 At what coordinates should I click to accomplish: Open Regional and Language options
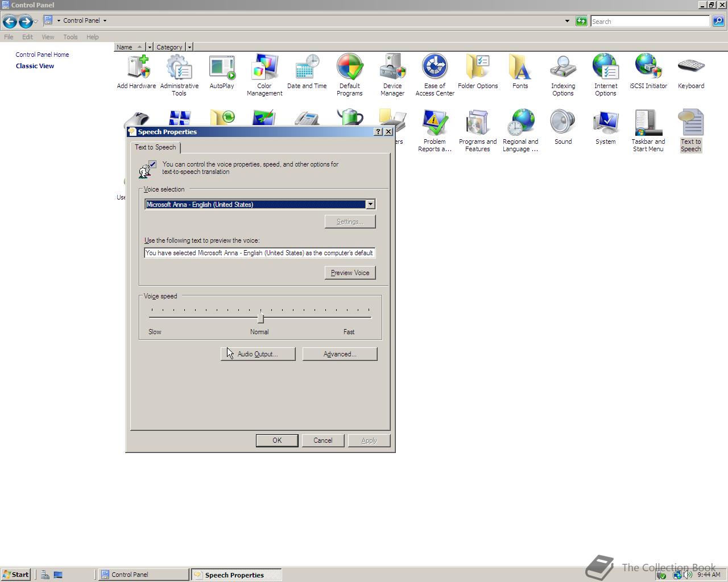pyautogui.click(x=520, y=131)
